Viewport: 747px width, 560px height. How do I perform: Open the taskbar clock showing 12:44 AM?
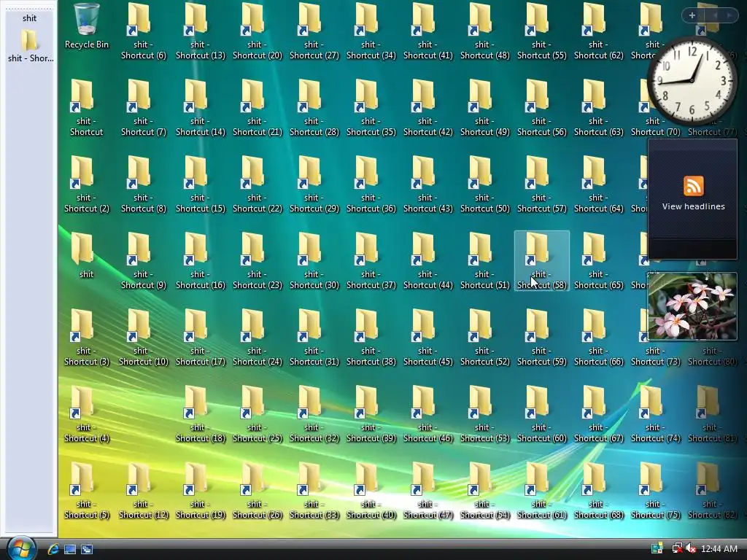[x=719, y=549]
